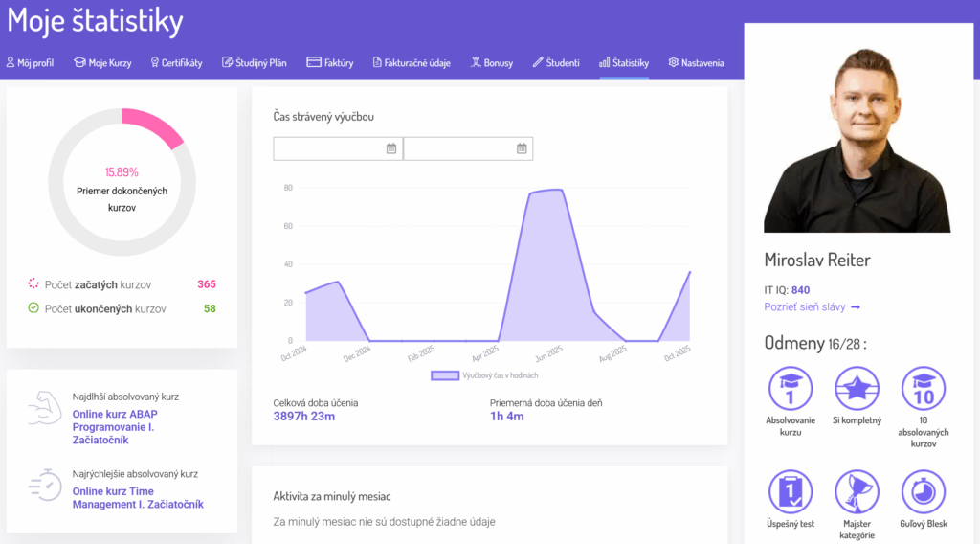Image resolution: width=980 pixels, height=544 pixels.
Task: Click the 'Majster kategórie' trophy badge
Action: (857, 492)
